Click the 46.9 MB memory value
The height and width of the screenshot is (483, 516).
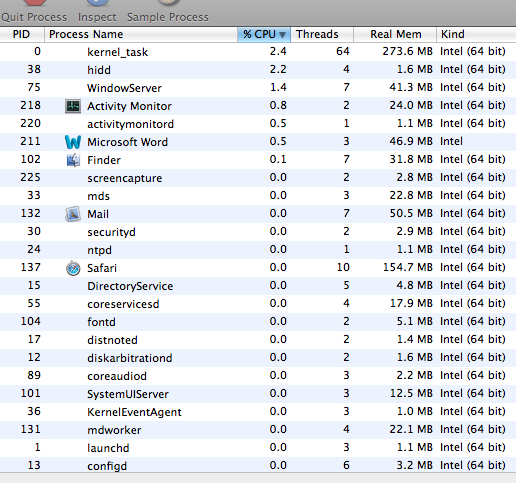coord(411,141)
